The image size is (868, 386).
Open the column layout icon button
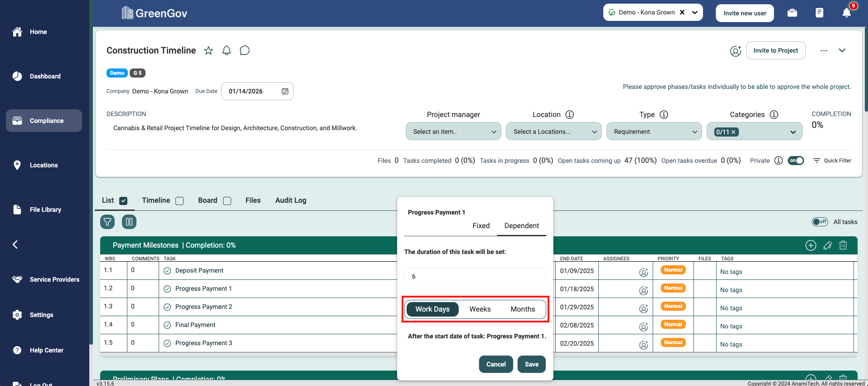129,222
